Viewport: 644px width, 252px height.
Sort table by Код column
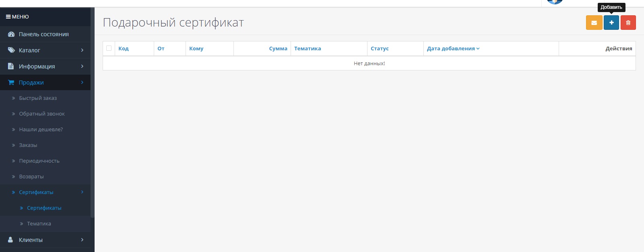click(123, 48)
